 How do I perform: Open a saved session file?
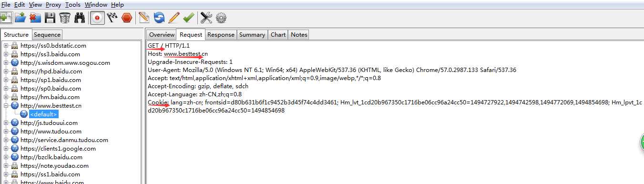point(20,18)
